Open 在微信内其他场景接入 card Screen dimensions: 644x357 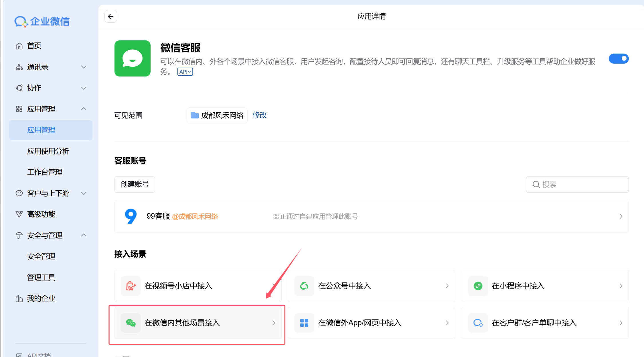198,323
